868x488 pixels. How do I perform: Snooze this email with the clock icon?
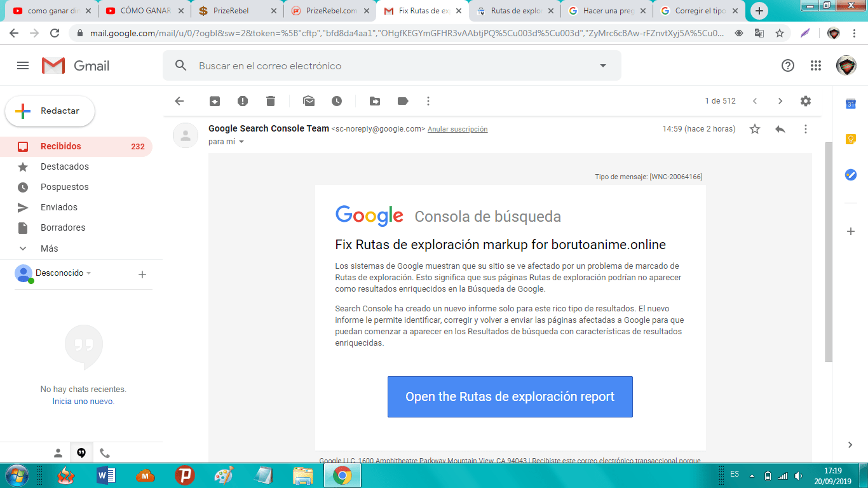337,101
